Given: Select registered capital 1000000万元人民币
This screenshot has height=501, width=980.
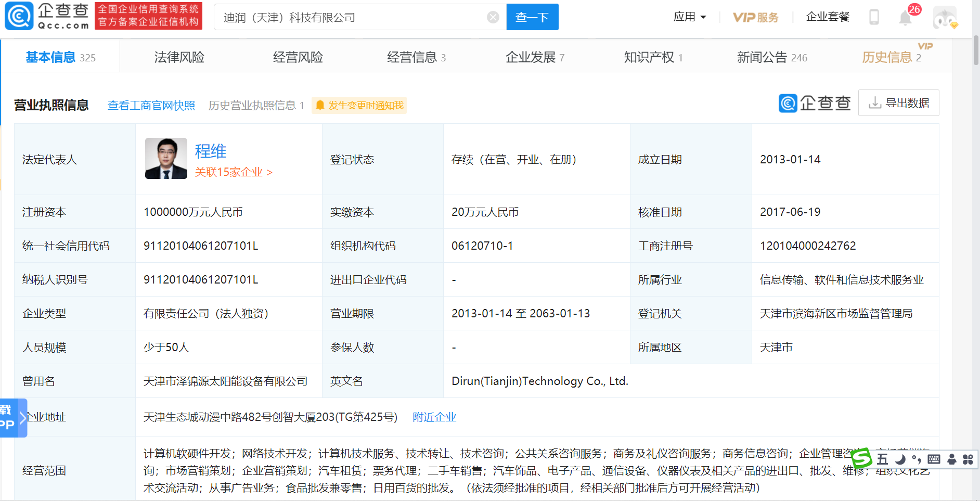Looking at the screenshot, I should click(x=193, y=212).
